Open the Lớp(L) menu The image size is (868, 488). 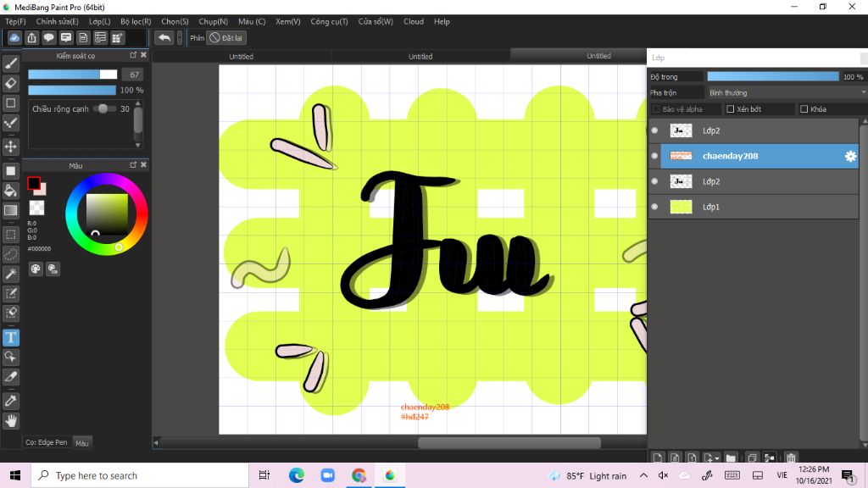100,21
